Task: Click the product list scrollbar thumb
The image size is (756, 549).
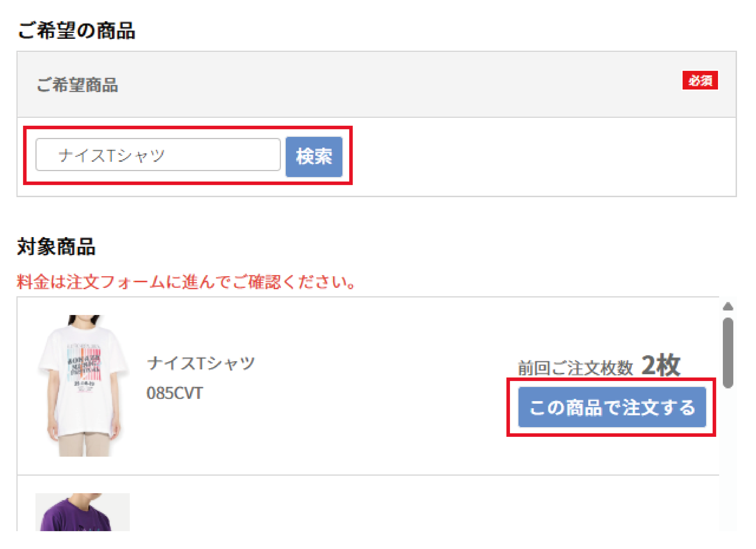Action: (x=728, y=352)
